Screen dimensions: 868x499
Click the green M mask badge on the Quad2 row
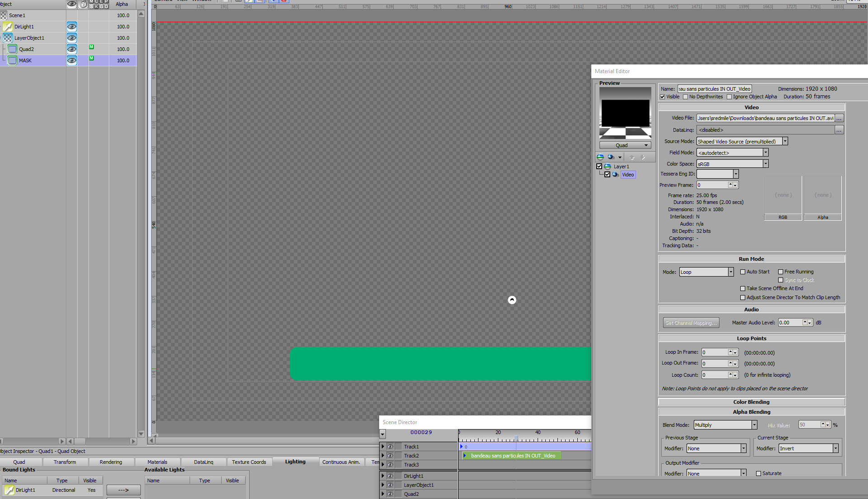coord(92,47)
